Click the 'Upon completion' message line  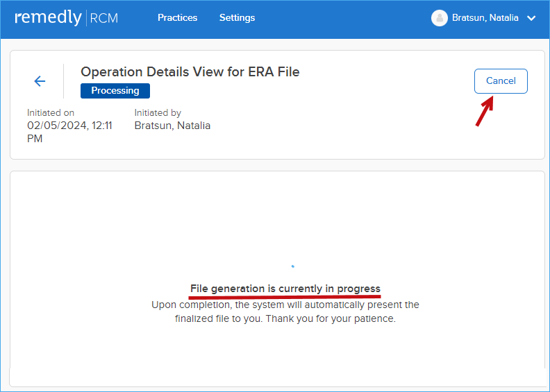285,305
